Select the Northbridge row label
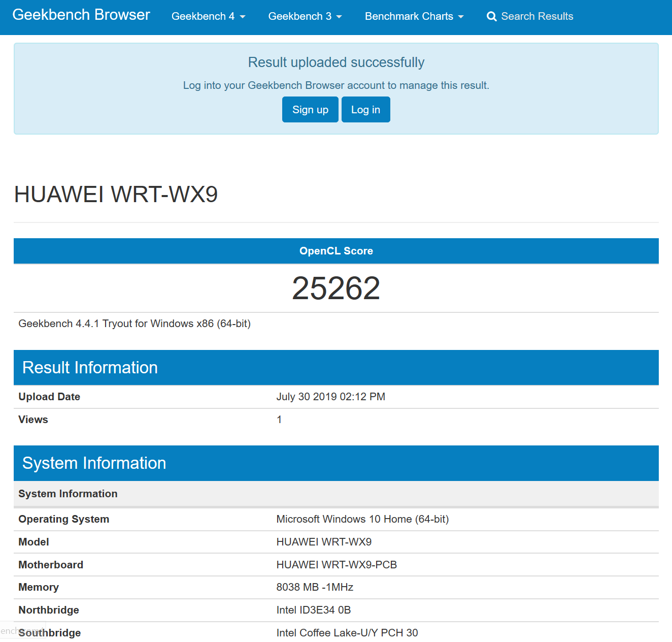The height and width of the screenshot is (642, 672). click(49, 610)
